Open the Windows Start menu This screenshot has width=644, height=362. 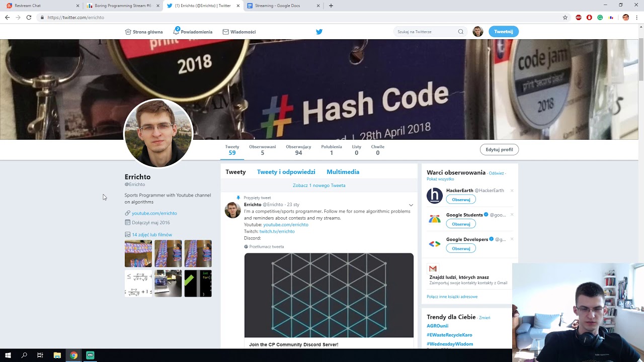[x=8, y=355]
